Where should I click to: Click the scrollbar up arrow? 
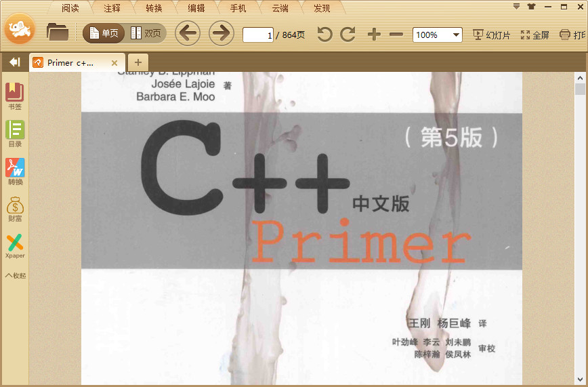point(580,78)
